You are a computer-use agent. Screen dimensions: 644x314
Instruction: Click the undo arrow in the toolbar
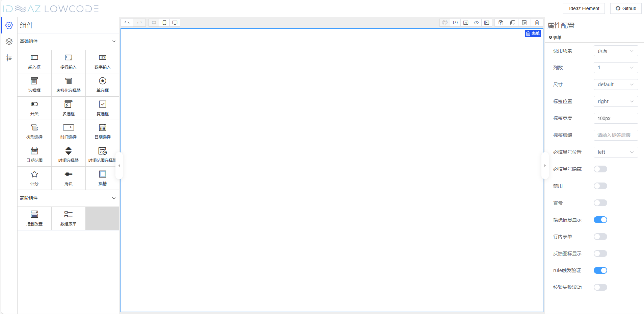pyautogui.click(x=127, y=23)
